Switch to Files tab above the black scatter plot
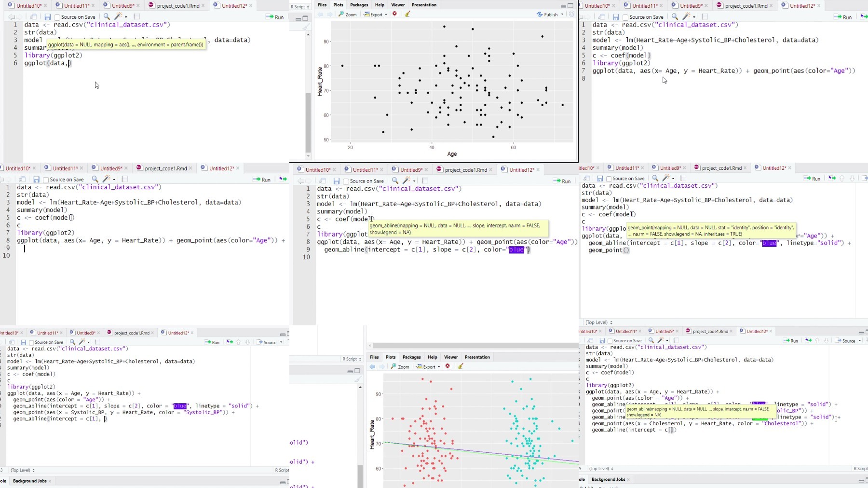 click(322, 5)
